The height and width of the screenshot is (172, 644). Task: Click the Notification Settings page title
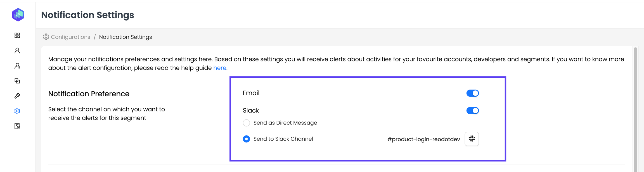[87, 15]
